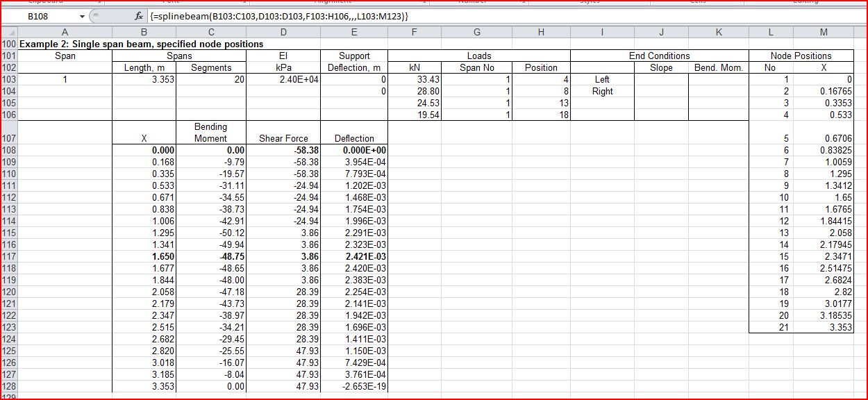Open the Name Box dropdown arrow
The image size is (868, 400).
[x=82, y=16]
